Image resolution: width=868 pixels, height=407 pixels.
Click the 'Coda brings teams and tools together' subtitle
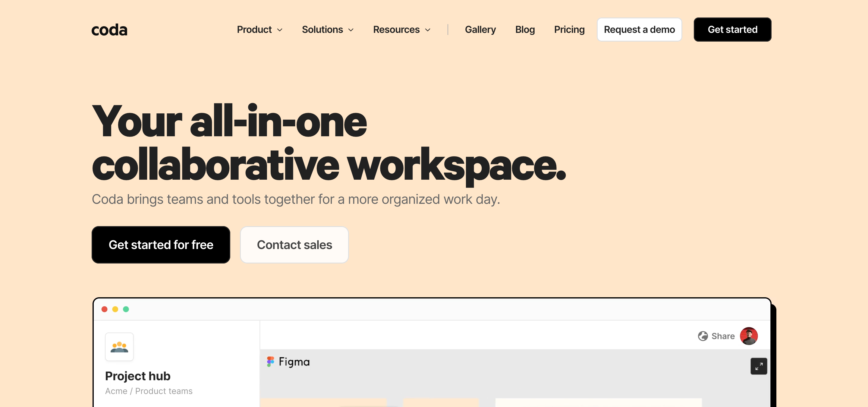[295, 200]
